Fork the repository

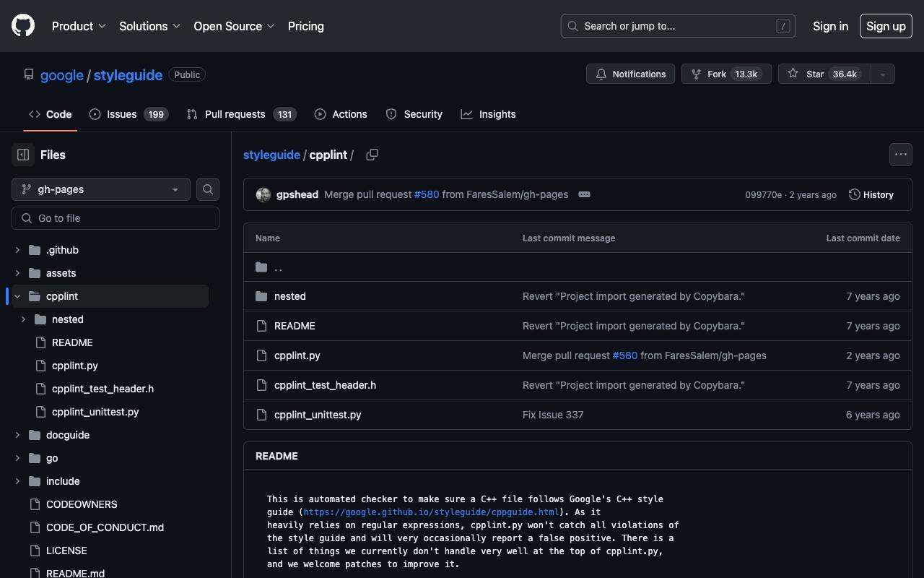tap(726, 74)
